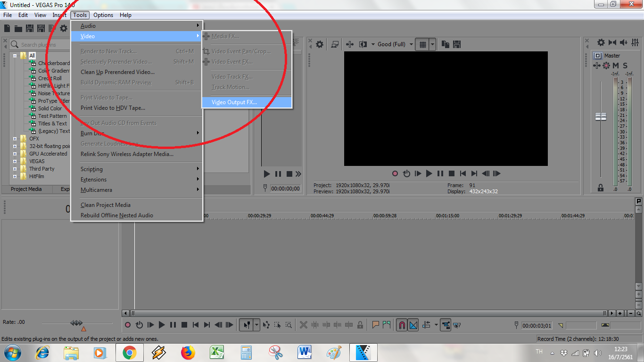Stop playback in timeline transport bar
The height and width of the screenshot is (362, 644).
[184, 325]
